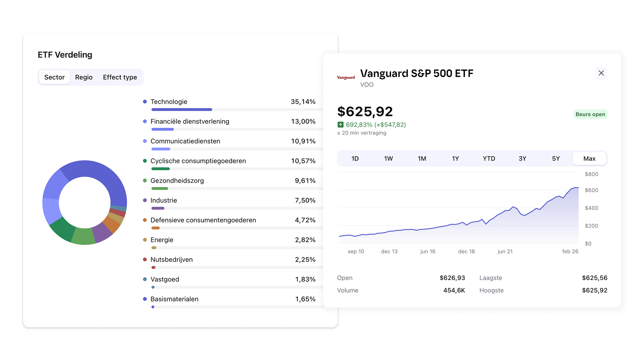Viewport: 644px width, 360px height.
Task: Select the 1D chart range
Action: [x=355, y=159]
